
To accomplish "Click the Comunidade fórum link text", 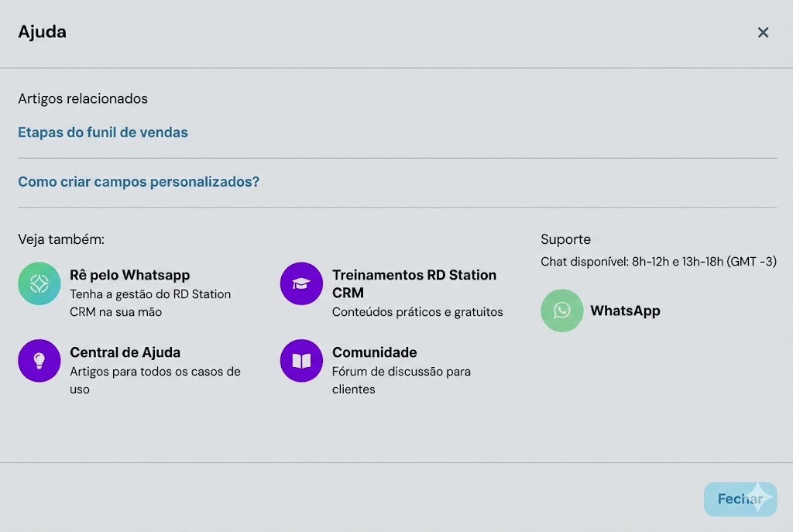I will 374,352.
